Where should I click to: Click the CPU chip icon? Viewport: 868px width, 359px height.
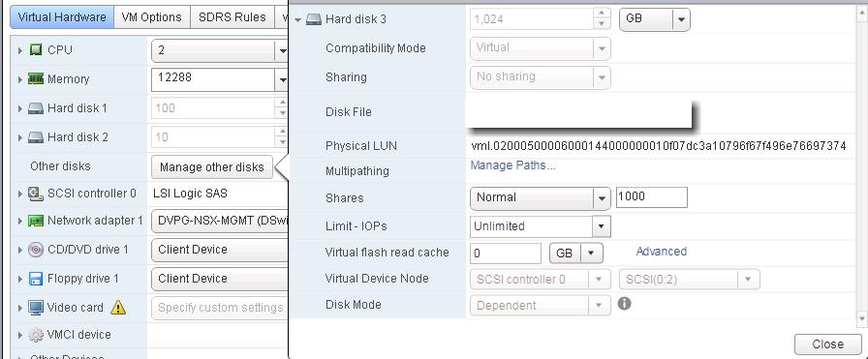click(x=36, y=49)
